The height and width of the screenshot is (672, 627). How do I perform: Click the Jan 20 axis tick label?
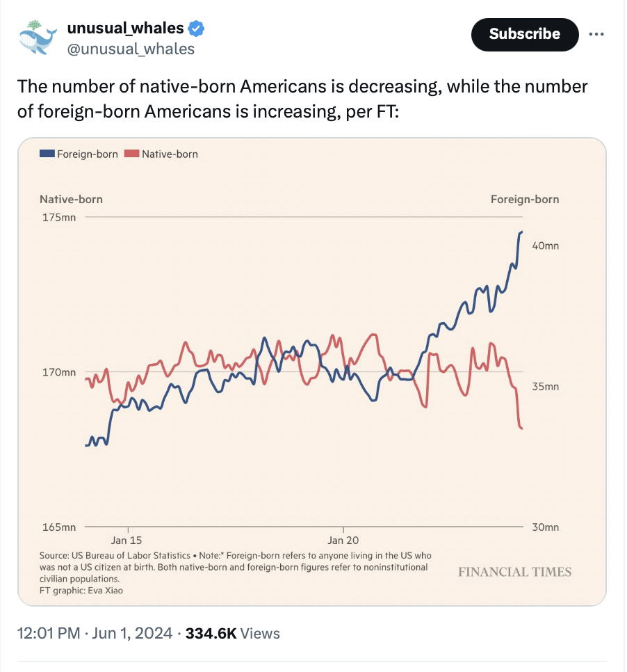coord(343,540)
